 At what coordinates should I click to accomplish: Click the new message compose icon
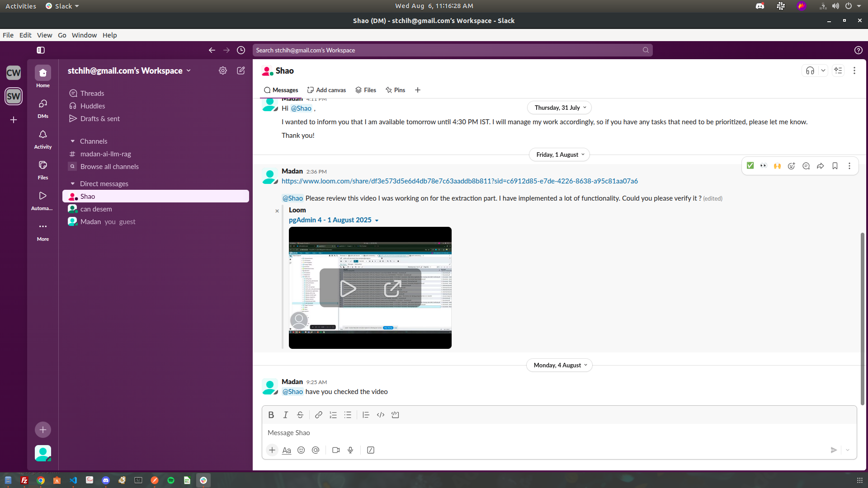click(x=241, y=70)
